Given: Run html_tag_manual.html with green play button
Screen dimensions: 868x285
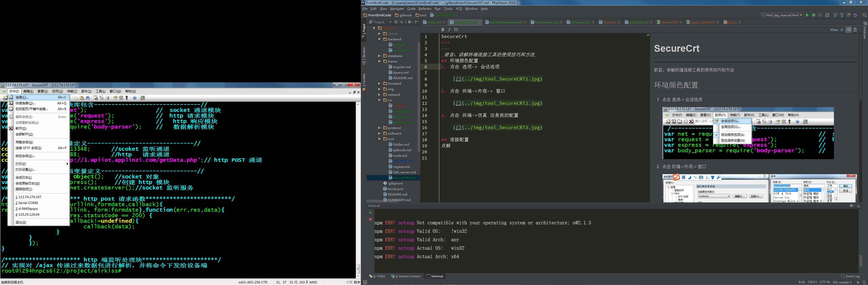Looking at the screenshot, I should point(807,15).
